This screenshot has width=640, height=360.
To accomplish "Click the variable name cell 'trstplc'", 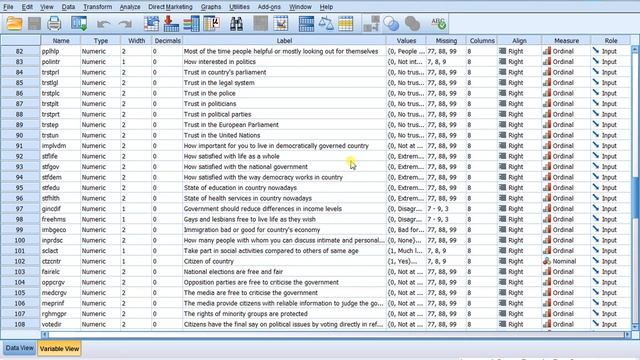I will coord(60,93).
